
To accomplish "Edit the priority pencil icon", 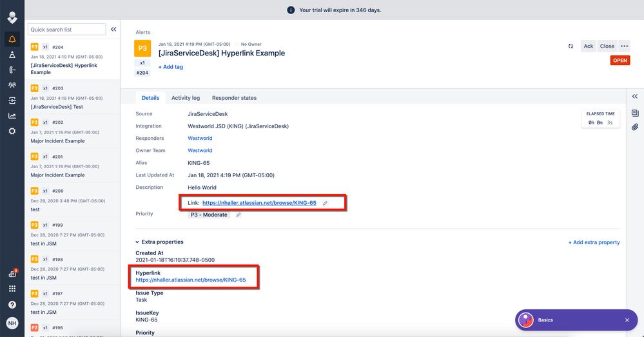I will (x=239, y=215).
